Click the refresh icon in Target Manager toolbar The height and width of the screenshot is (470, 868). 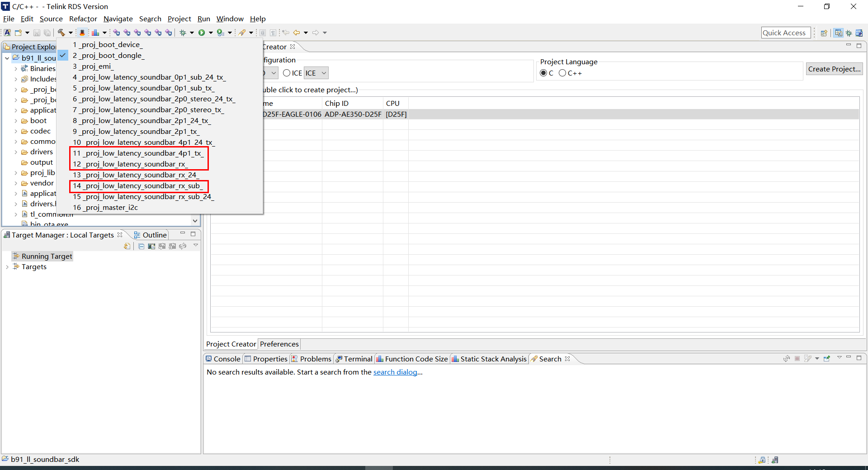click(182, 246)
